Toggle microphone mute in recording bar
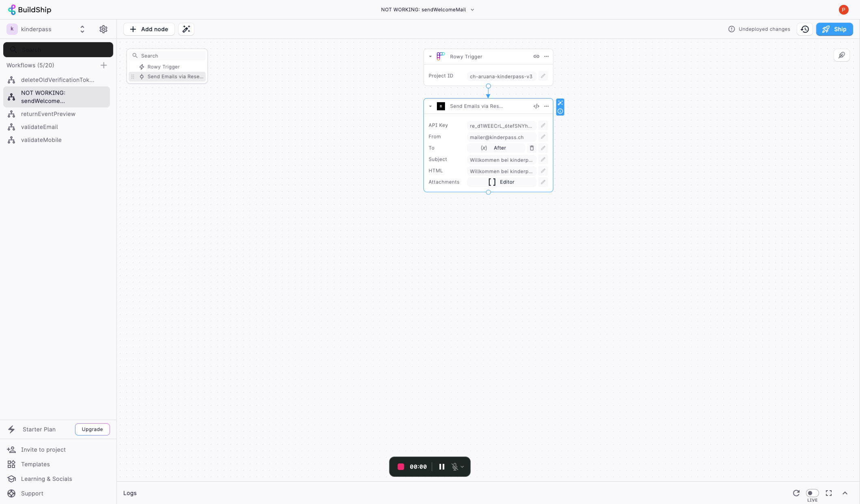 [455, 467]
